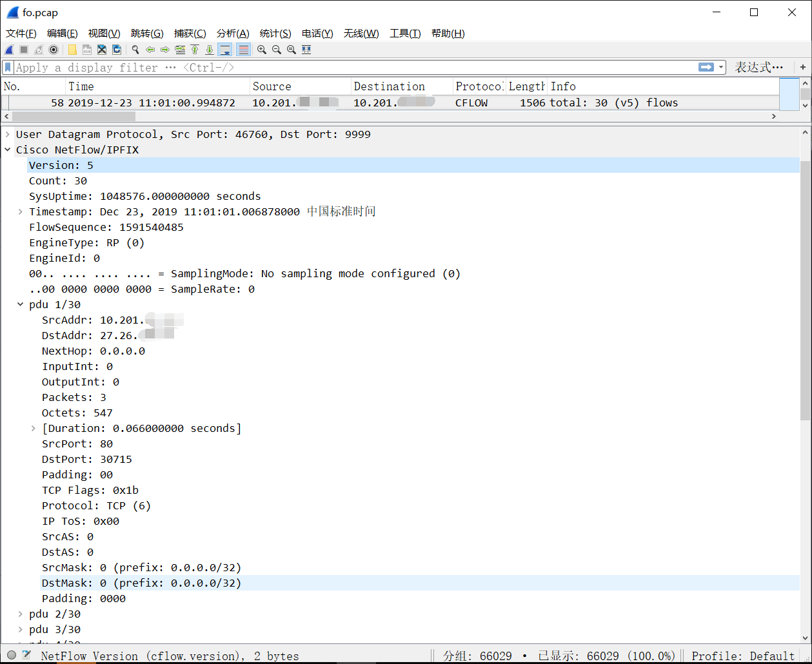
Task: Close the capture file with the X icon
Action: (x=102, y=50)
